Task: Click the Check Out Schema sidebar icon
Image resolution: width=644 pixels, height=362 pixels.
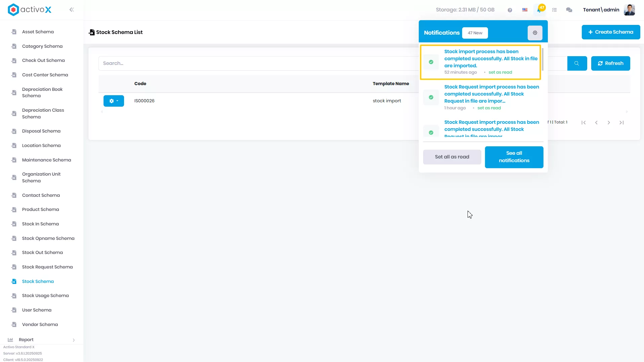Action: click(14, 61)
